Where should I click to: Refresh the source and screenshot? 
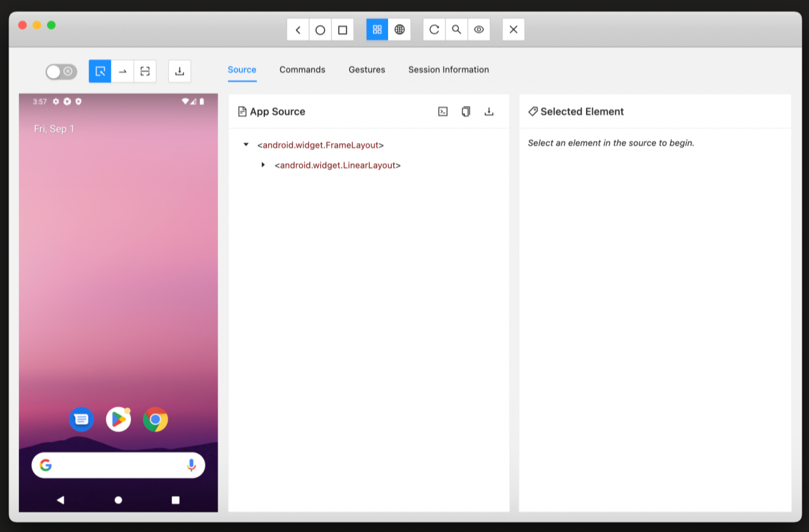pyautogui.click(x=434, y=29)
